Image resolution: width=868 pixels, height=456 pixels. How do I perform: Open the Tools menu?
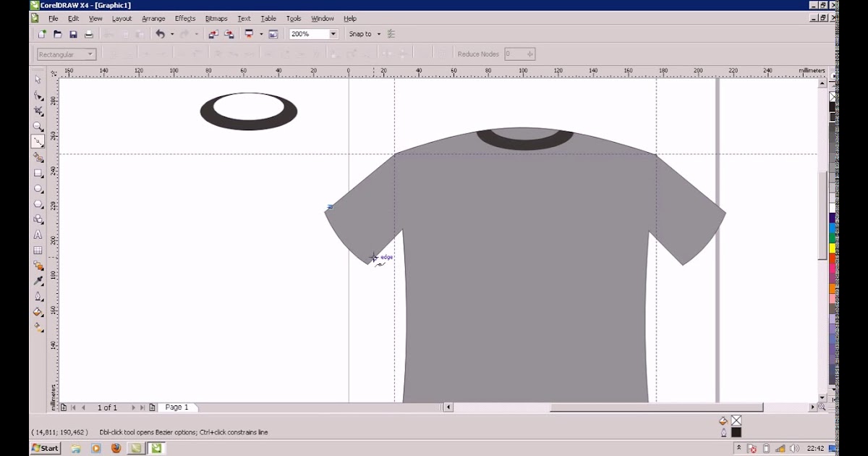pyautogui.click(x=294, y=18)
